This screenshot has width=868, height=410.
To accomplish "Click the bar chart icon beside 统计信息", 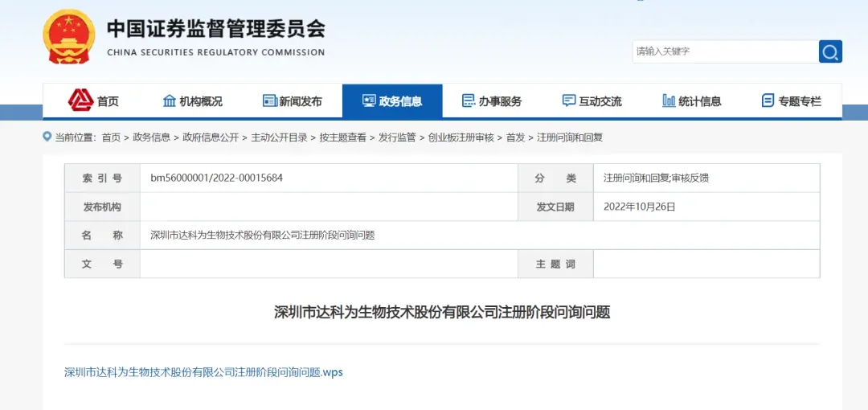I will coord(669,100).
